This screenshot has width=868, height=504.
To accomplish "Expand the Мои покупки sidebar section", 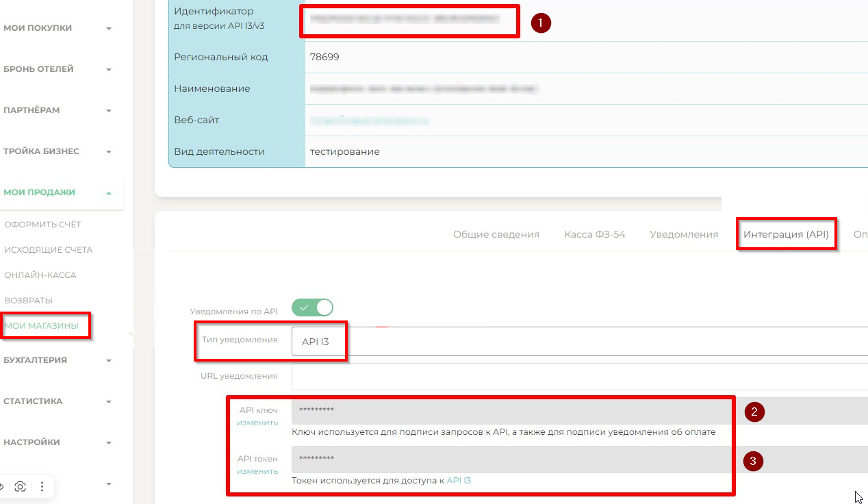I will [57, 28].
